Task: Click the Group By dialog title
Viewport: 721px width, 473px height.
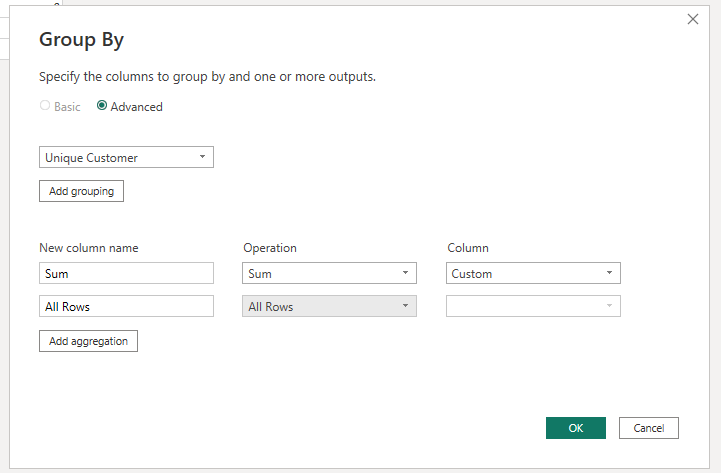Action: (x=81, y=40)
